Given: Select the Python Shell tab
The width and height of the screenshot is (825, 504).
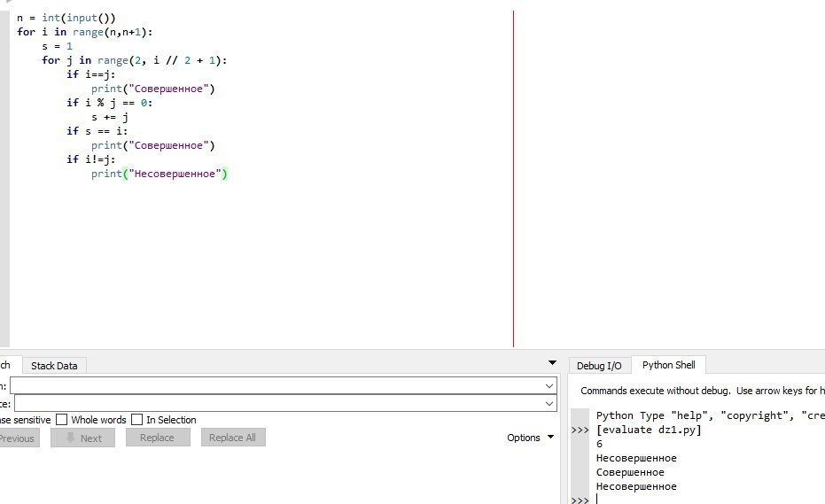Looking at the screenshot, I should [668, 365].
